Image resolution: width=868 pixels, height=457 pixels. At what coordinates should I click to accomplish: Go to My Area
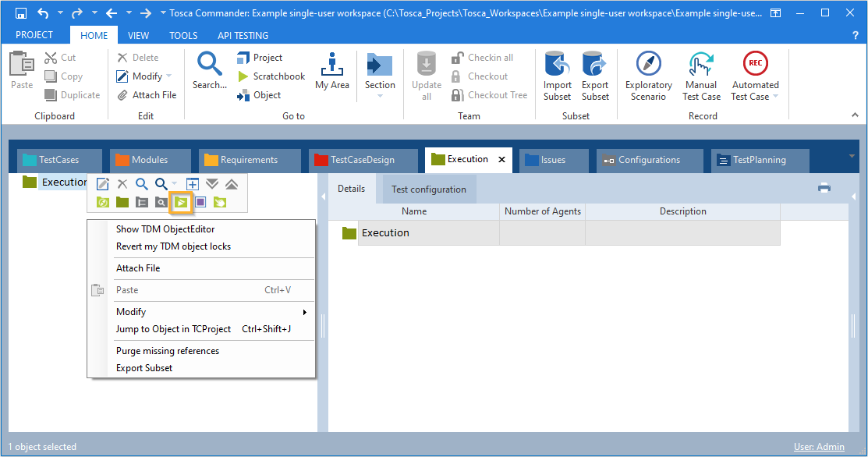(x=331, y=72)
